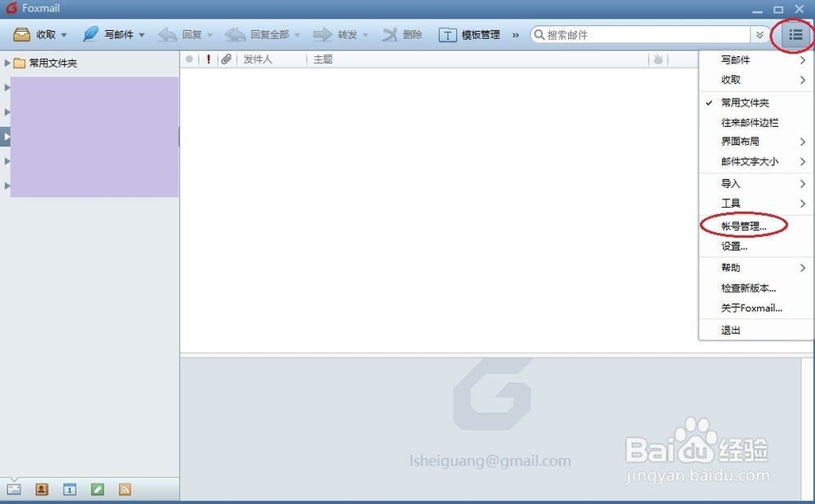Choose 设置... from menu
This screenshot has height=504, width=815.
pos(756,247)
